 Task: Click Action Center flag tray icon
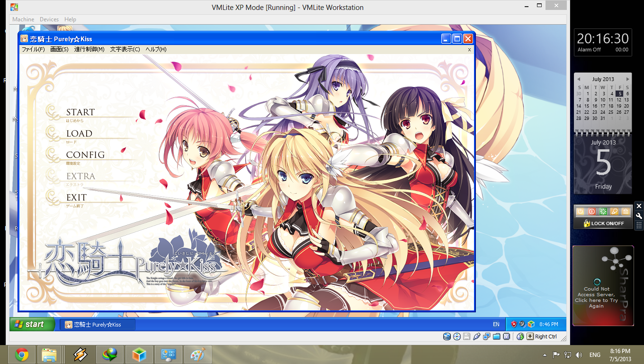(556, 355)
